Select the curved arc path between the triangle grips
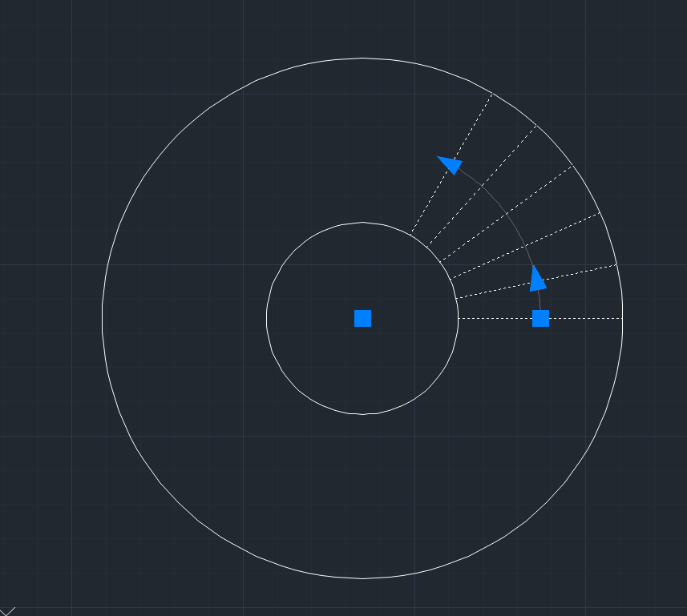Image resolution: width=687 pixels, height=616 pixels. [507, 215]
